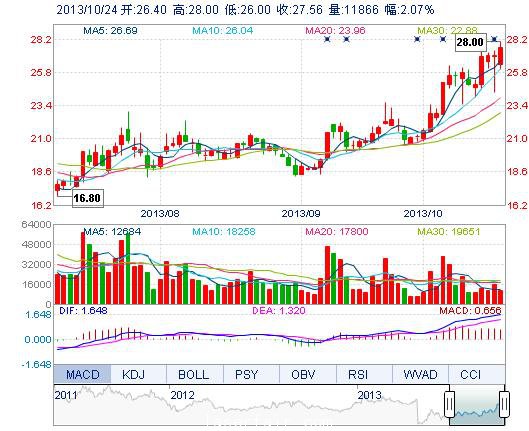Click the last red candlestick
The height and width of the screenshot is (431, 529).
500,56
